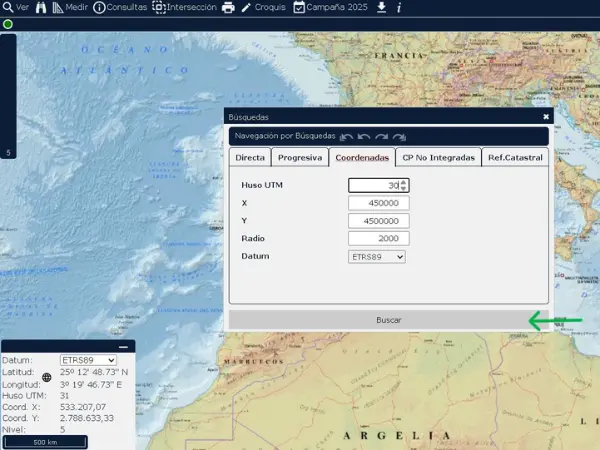Activate the Intersección selection tool
Image resolution: width=600 pixels, height=450 pixels.
pos(184,7)
